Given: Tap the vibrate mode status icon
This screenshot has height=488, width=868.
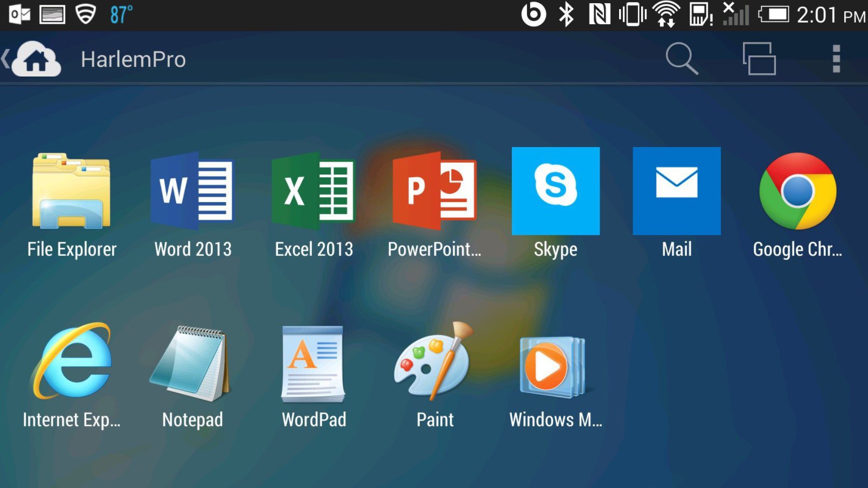Looking at the screenshot, I should [x=633, y=15].
